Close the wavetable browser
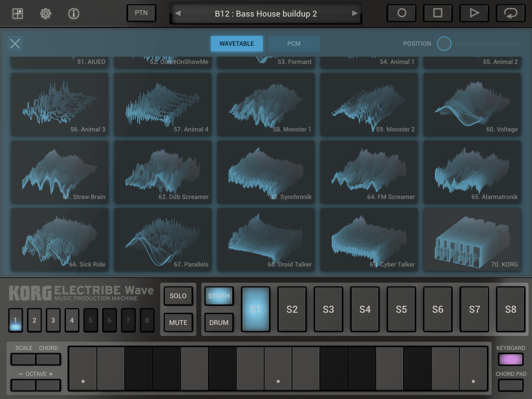 [15, 44]
